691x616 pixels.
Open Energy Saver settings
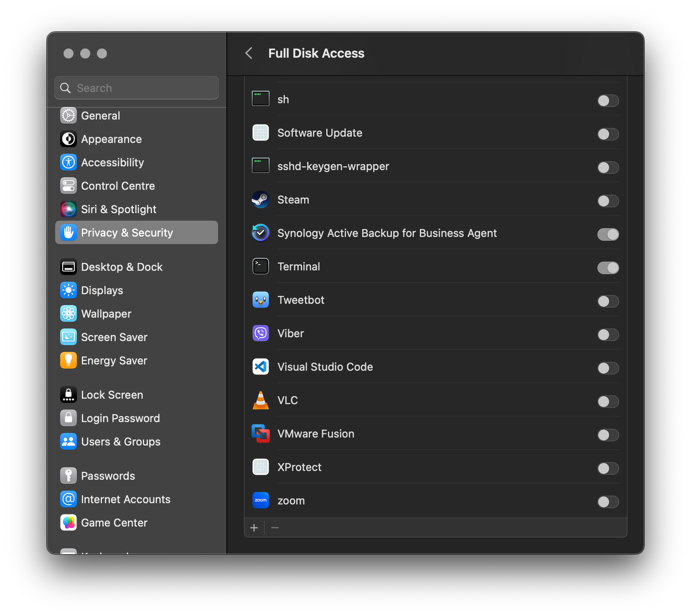137,361
